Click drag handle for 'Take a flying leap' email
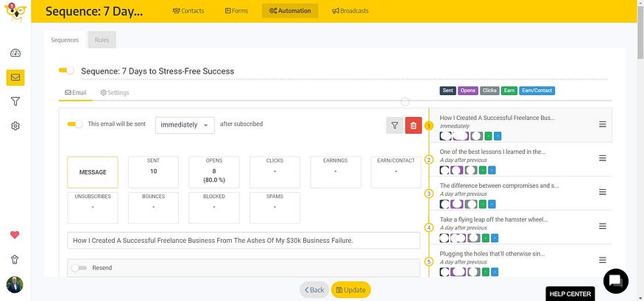The image size is (644, 301). pos(603,226)
